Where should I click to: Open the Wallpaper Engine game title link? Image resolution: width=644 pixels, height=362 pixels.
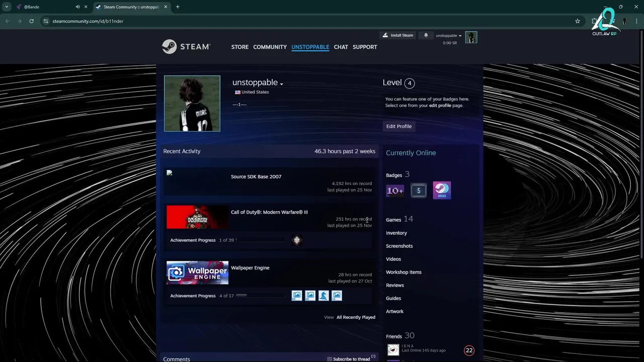click(250, 267)
